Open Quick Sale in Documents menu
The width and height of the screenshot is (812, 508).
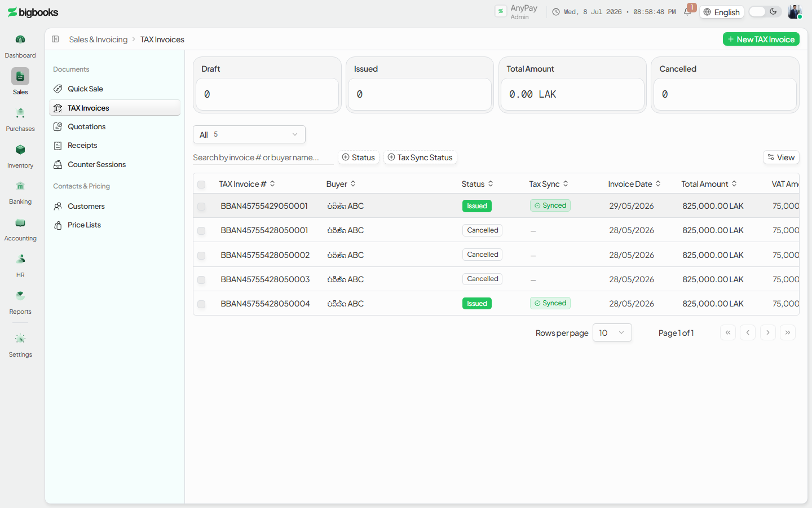[x=115, y=89]
